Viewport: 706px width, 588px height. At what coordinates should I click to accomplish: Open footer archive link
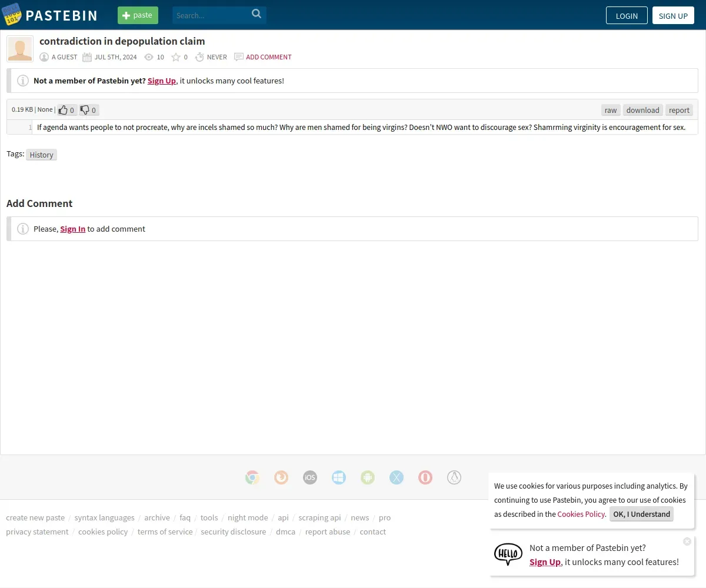pos(157,517)
